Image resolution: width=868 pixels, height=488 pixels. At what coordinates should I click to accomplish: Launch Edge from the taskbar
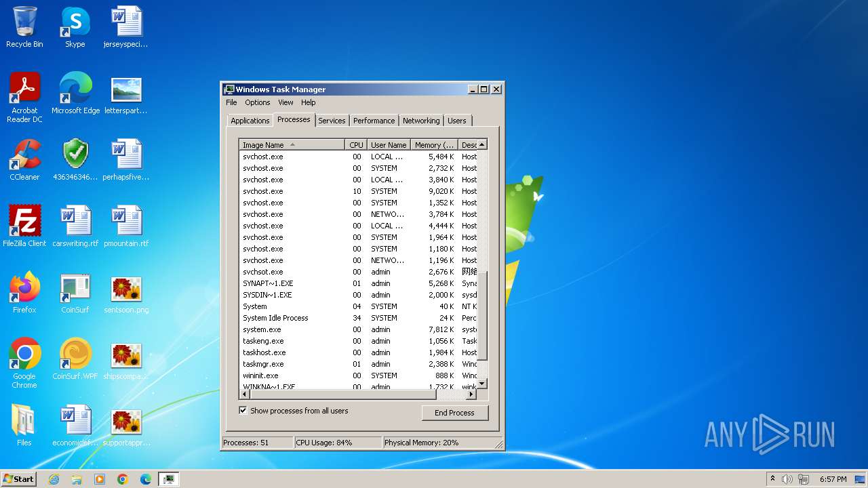point(146,479)
